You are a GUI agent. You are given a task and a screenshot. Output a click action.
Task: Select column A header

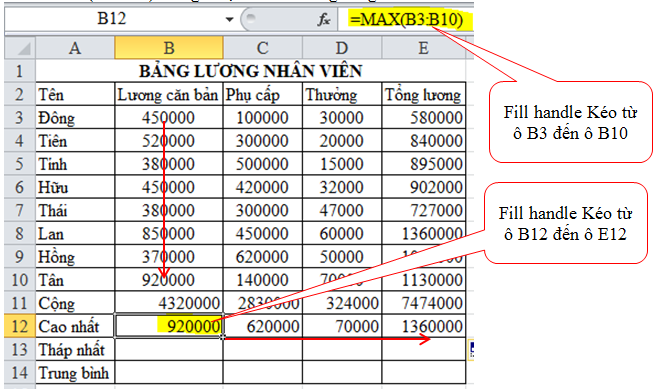point(75,48)
